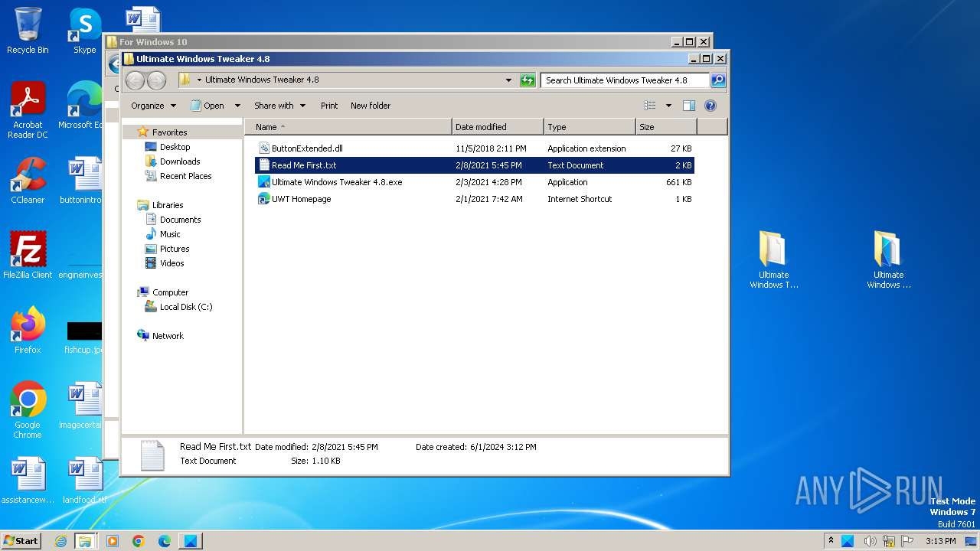Change the view using the views icon
Viewport: 980px width, 551px height.
tap(650, 106)
